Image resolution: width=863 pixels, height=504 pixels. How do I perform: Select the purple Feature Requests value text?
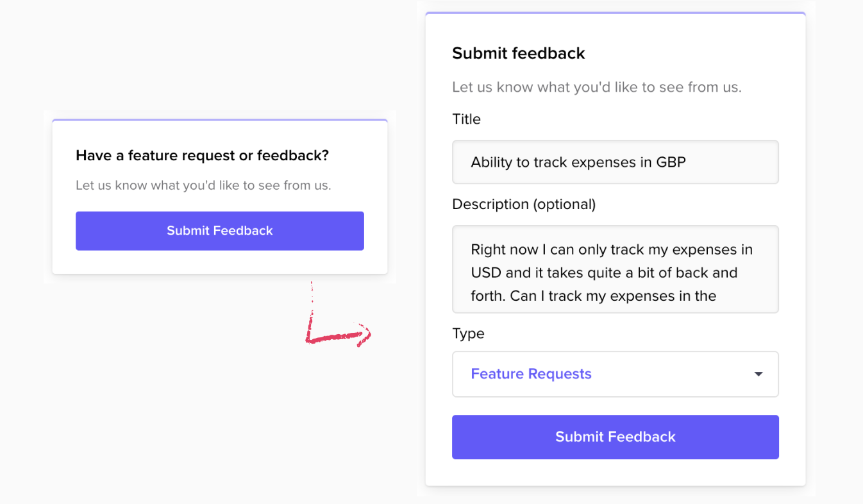[531, 374]
